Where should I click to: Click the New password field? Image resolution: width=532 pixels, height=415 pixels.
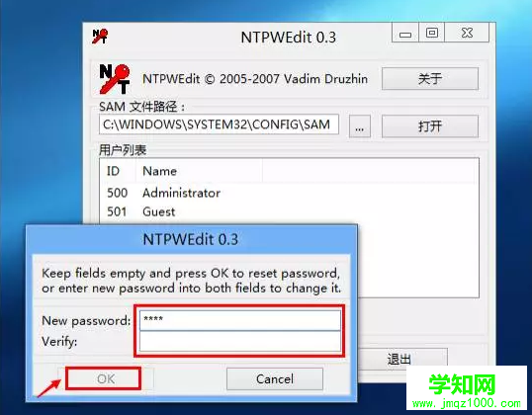click(240, 320)
